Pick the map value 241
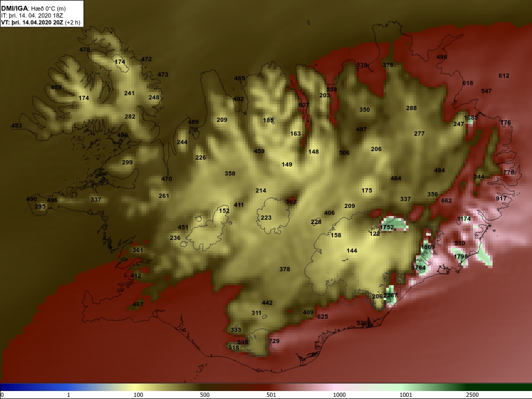 click(x=129, y=93)
